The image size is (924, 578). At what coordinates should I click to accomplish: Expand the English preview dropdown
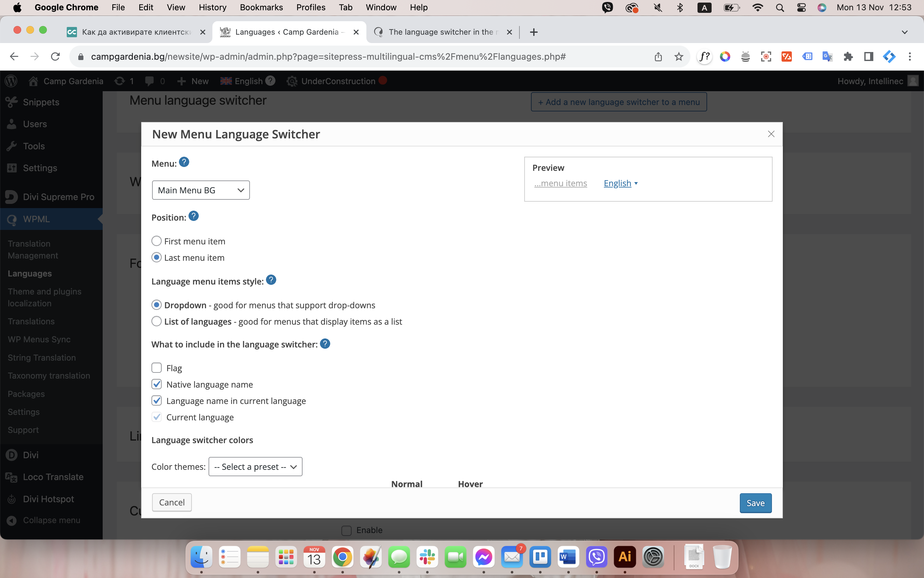tap(621, 183)
